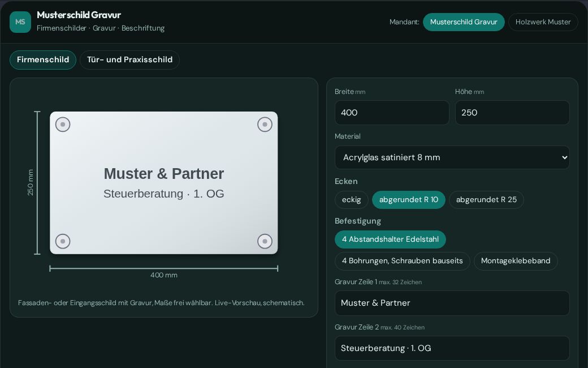Switch Mandant to Holzwerk Muster
The height and width of the screenshot is (368, 588).
(543, 22)
